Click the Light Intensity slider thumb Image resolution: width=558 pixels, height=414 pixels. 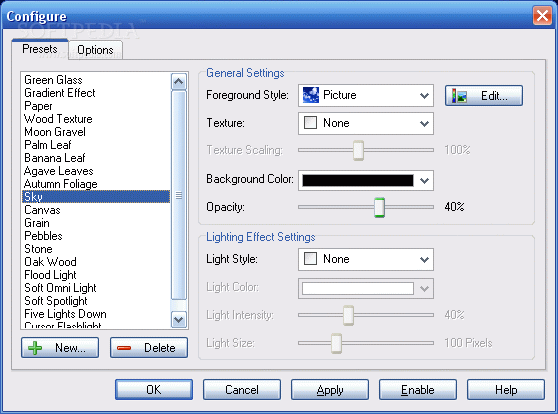click(x=348, y=315)
